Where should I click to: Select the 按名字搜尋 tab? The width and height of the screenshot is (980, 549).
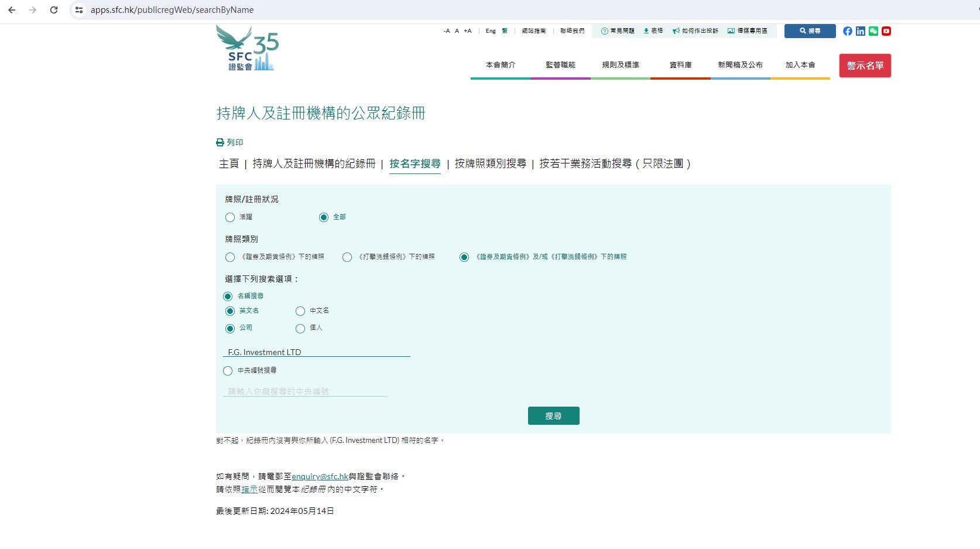click(415, 164)
